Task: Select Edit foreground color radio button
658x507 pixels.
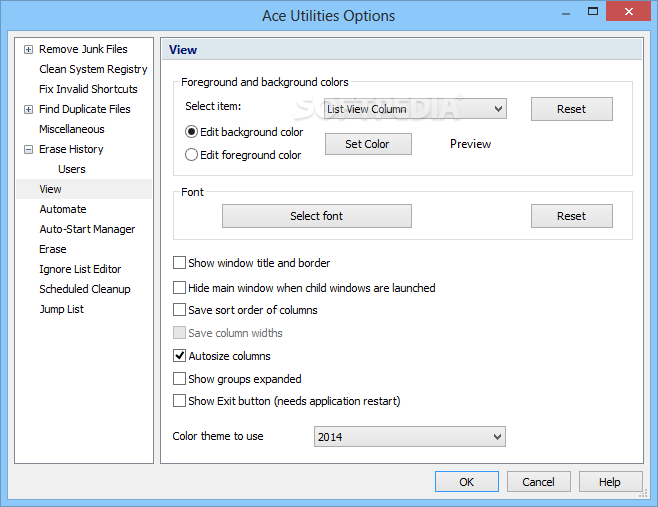Action: click(191, 155)
